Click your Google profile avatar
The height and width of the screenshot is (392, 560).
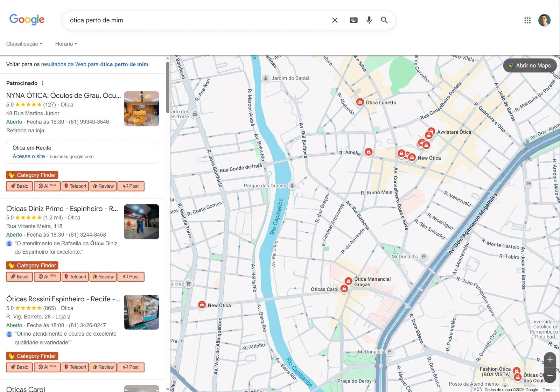click(545, 20)
